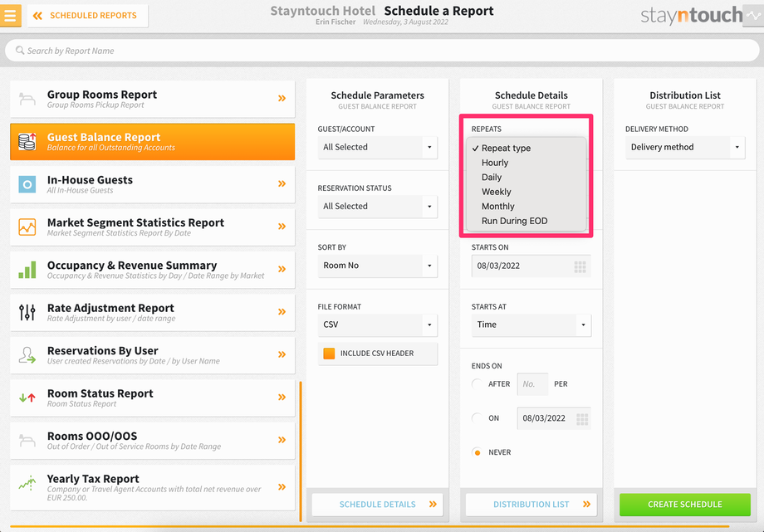This screenshot has height=532, width=764.
Task: Click the Ends On date field
Action: [x=554, y=418]
